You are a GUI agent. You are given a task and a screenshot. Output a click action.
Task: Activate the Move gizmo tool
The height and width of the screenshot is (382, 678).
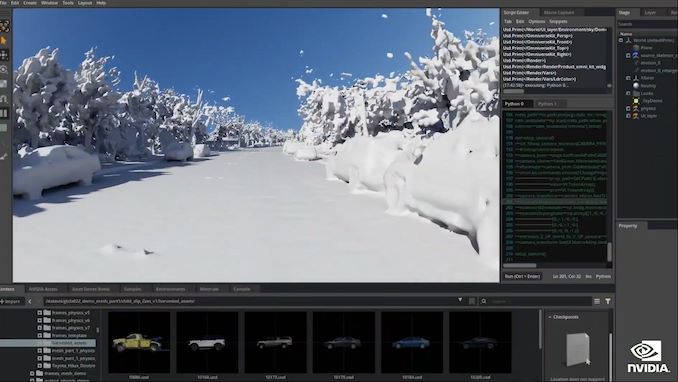(x=4, y=55)
